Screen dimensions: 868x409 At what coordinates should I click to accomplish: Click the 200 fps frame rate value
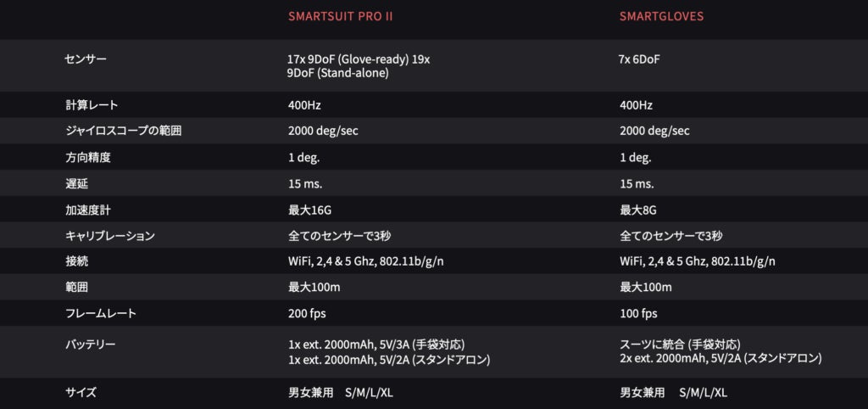(306, 313)
